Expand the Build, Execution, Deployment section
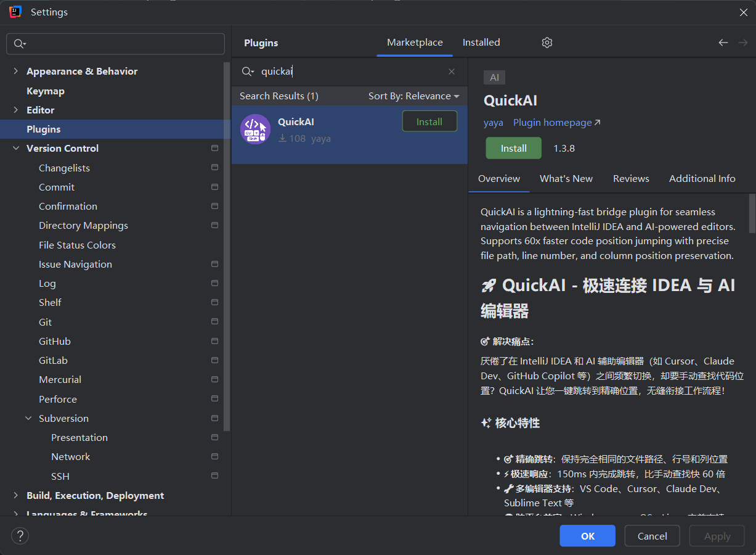This screenshot has width=756, height=555. point(15,495)
